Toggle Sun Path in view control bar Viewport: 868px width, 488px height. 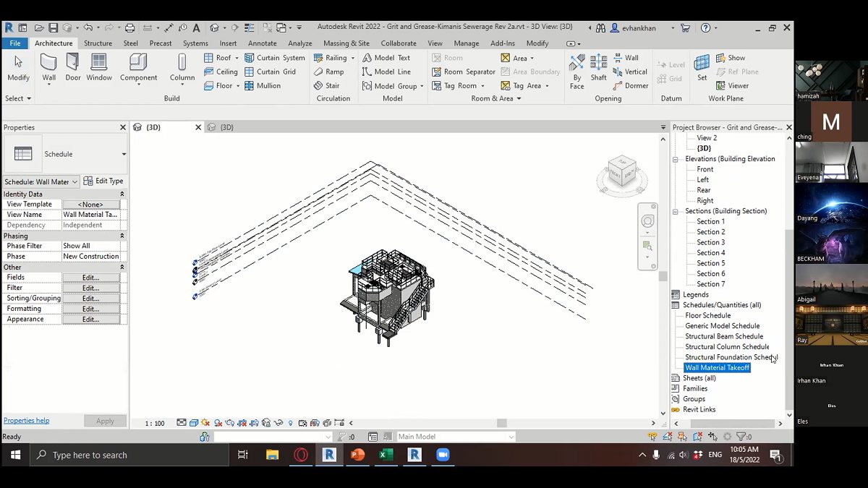pyautogui.click(x=206, y=423)
